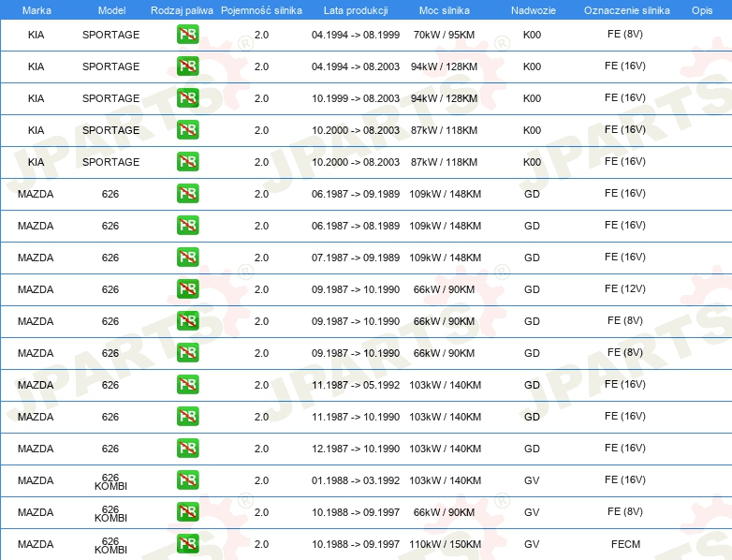The height and width of the screenshot is (560, 732).
Task: Click fuel icon in the 12.1987 -> 10.1990 row
Action: [x=187, y=448]
